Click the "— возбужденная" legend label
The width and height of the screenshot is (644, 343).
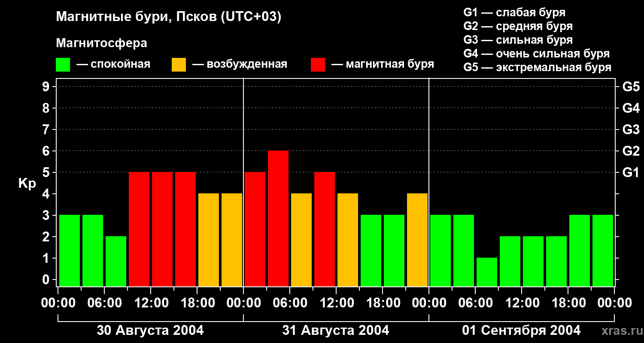click(x=240, y=64)
